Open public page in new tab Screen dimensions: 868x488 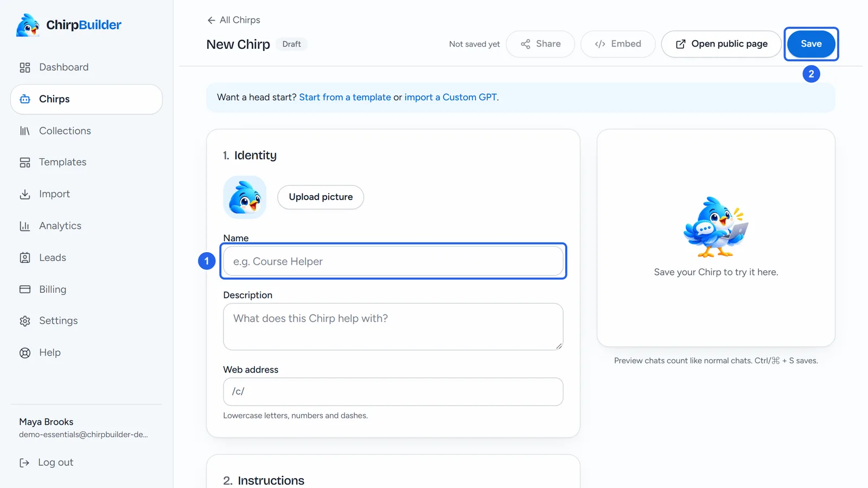(x=721, y=44)
